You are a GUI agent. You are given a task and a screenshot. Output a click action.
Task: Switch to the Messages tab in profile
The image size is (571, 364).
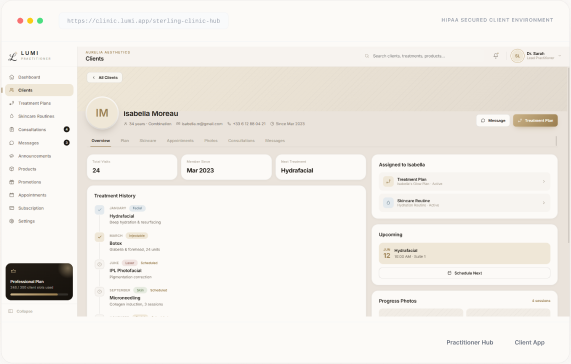pos(275,141)
